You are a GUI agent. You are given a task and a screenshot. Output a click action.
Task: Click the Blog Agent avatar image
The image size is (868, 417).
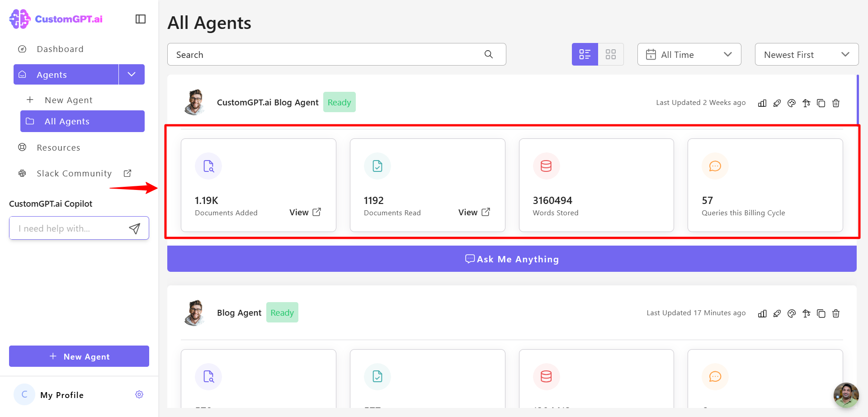(x=195, y=313)
